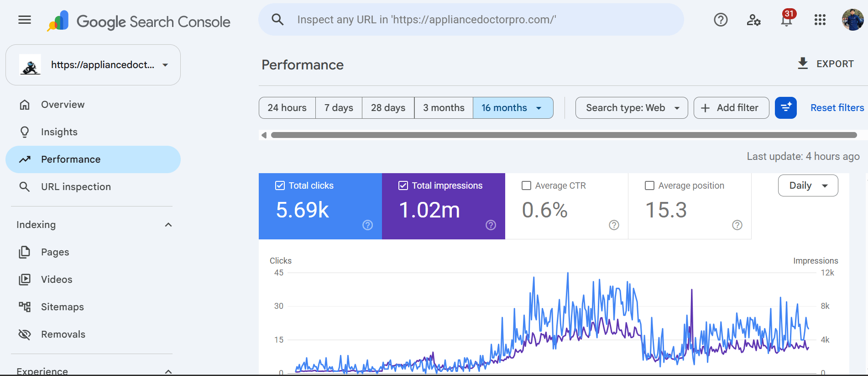The height and width of the screenshot is (376, 868).
Task: Open Sitemaps in sidebar
Action: tap(93, 307)
